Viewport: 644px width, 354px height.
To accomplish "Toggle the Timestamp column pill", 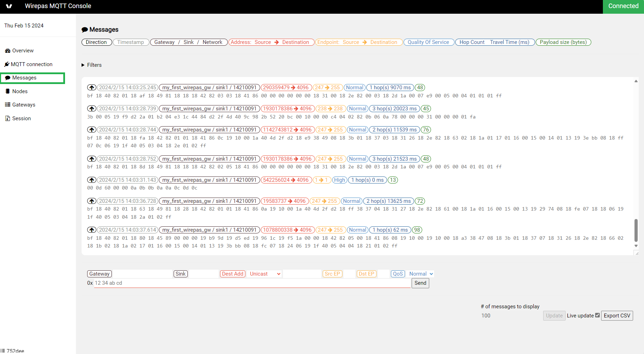I will (131, 42).
